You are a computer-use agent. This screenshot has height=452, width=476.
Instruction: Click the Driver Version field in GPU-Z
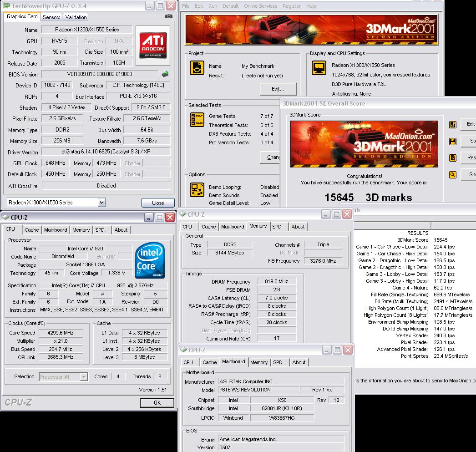tap(106, 152)
